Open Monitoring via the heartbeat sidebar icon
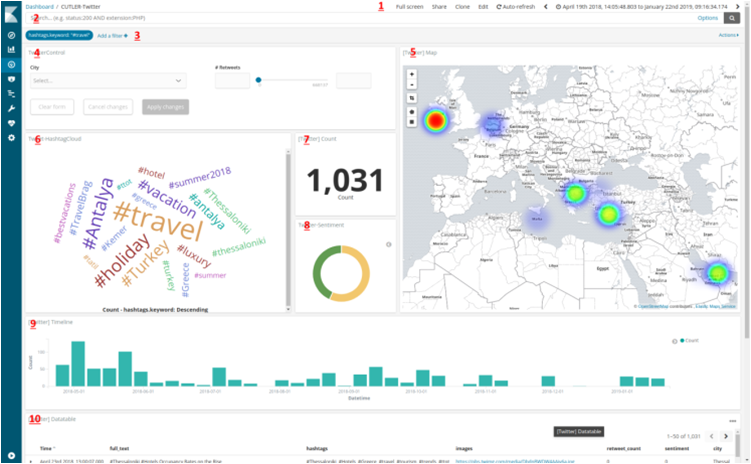Viewport: 751px width, 464px height. pyautogui.click(x=10, y=121)
